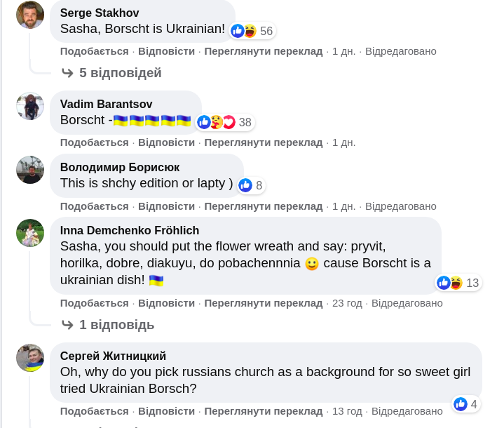Reply to Володимир Борисюк's comment via Відповісти
The width and height of the screenshot is (504, 428).
[x=166, y=206]
